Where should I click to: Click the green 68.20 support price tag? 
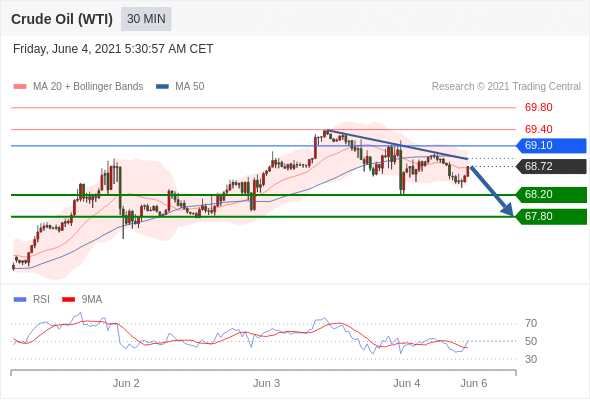pyautogui.click(x=552, y=195)
